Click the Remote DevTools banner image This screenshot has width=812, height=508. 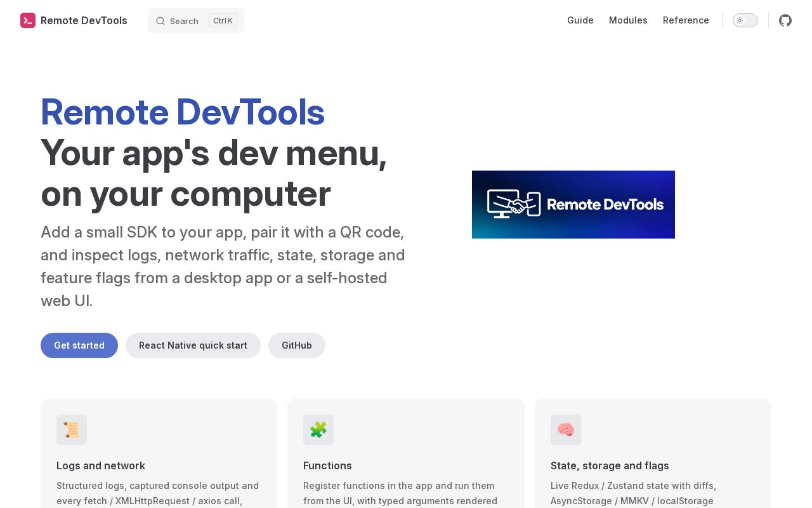tap(573, 204)
